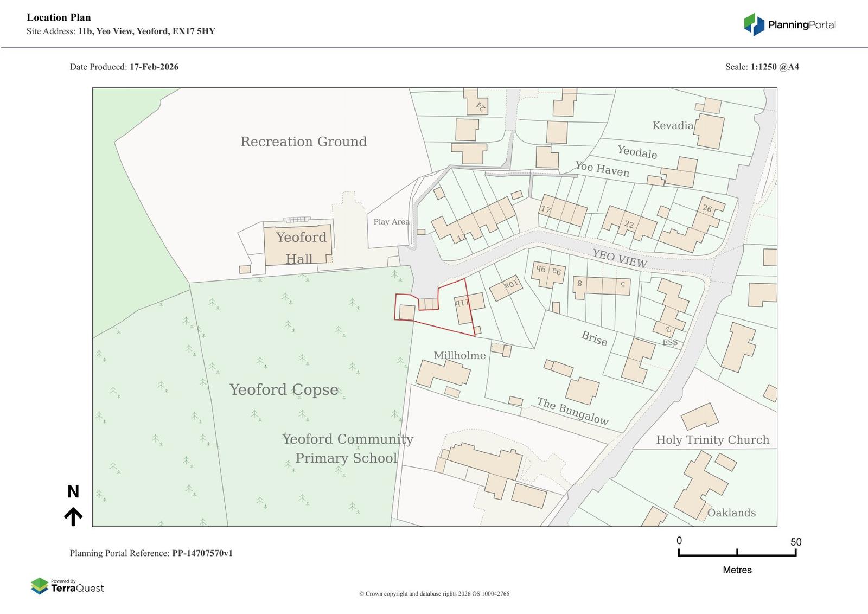
Task: Click the scale bar ruler
Action: 737,552
